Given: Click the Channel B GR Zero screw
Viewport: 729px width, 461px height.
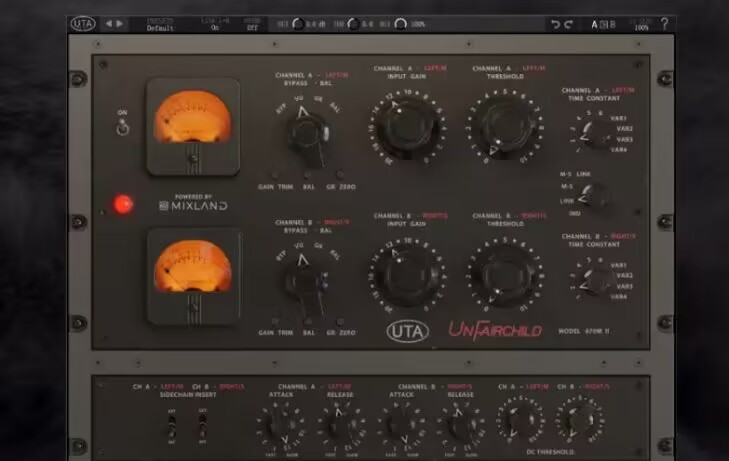Looking at the screenshot, I should coord(340,322).
